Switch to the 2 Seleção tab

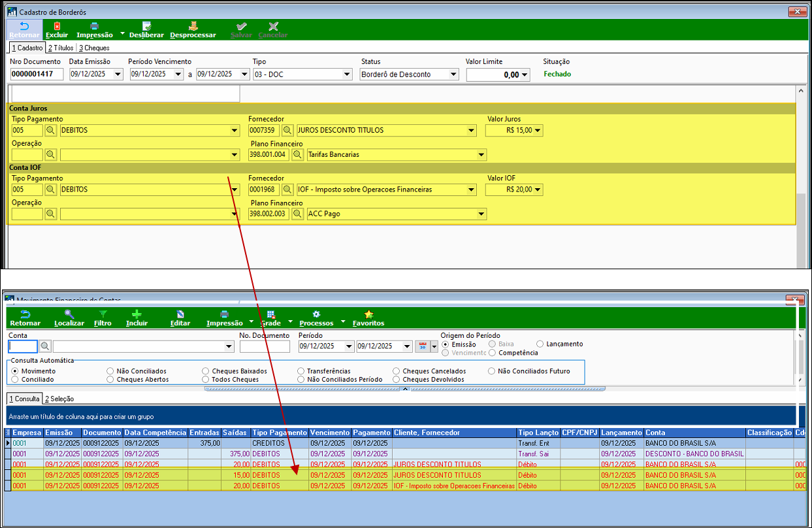[59, 399]
